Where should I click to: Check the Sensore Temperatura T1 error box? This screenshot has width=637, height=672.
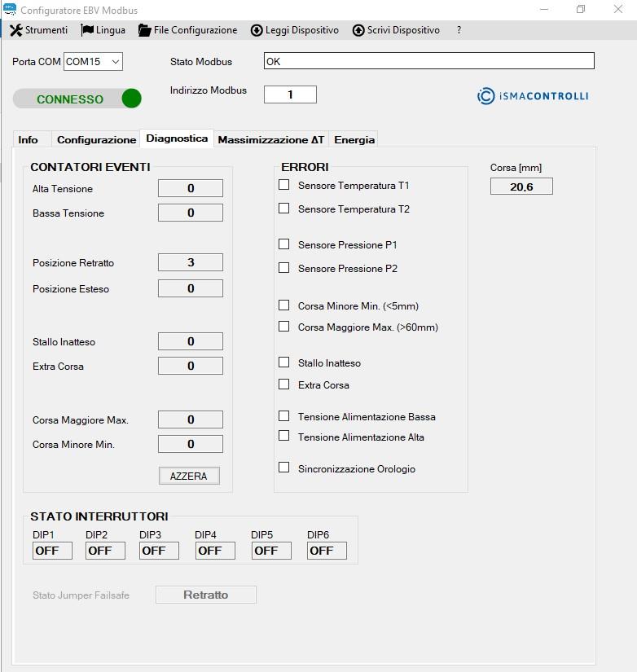(x=284, y=185)
